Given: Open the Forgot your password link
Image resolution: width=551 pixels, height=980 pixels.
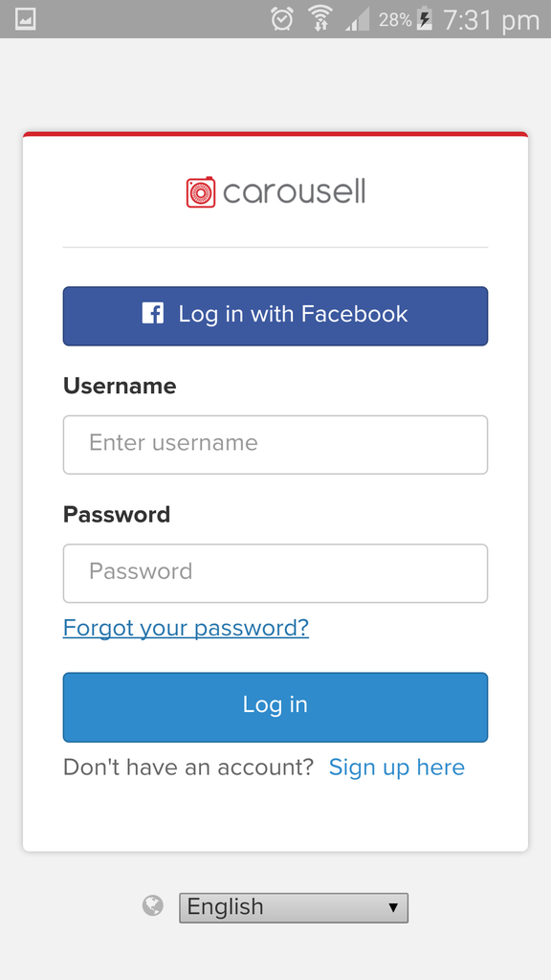Looking at the screenshot, I should coord(187,628).
